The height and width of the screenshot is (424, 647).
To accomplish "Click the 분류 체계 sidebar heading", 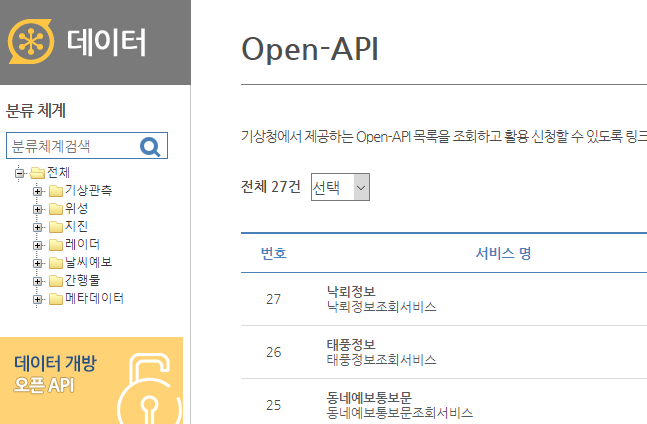I will (36, 111).
